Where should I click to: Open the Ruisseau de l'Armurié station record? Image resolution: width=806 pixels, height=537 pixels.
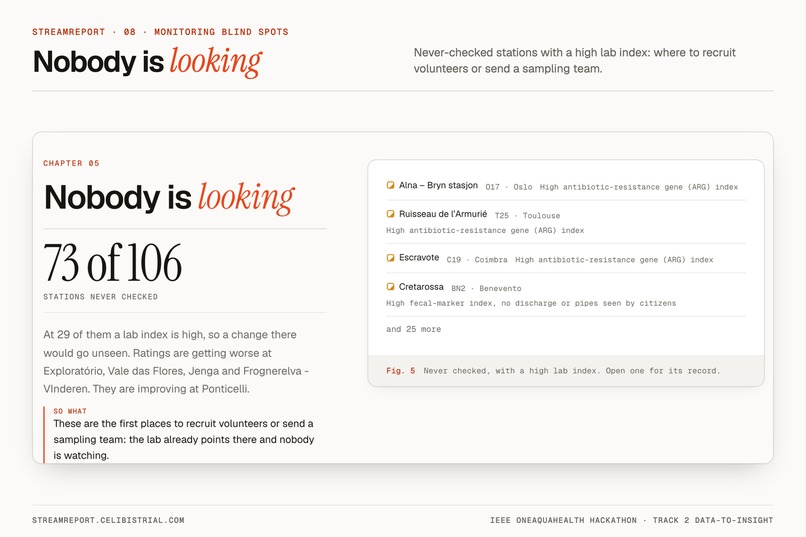(566, 222)
